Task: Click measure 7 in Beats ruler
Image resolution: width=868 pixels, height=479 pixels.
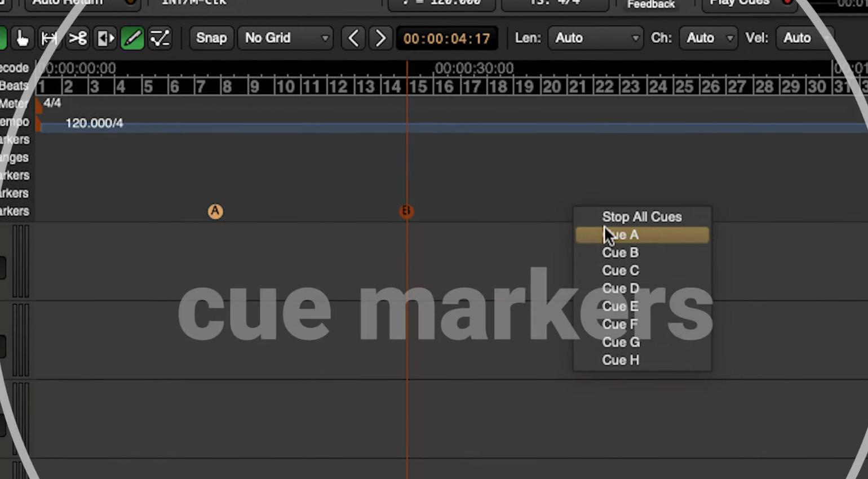Action: point(201,87)
